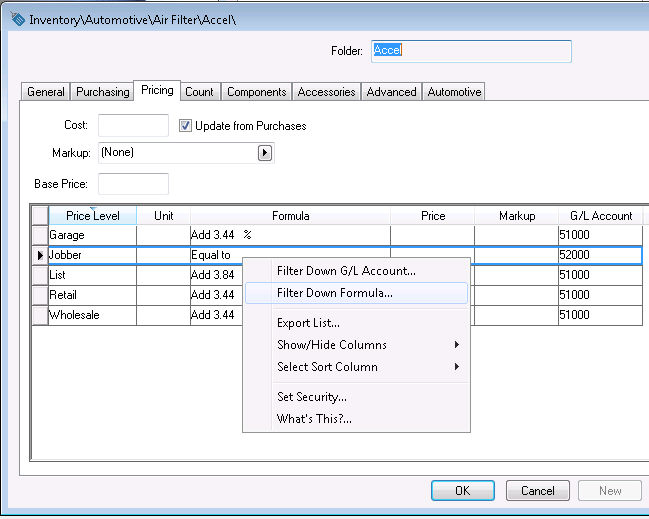Expand the Show/Hide Columns submenu

(355, 345)
